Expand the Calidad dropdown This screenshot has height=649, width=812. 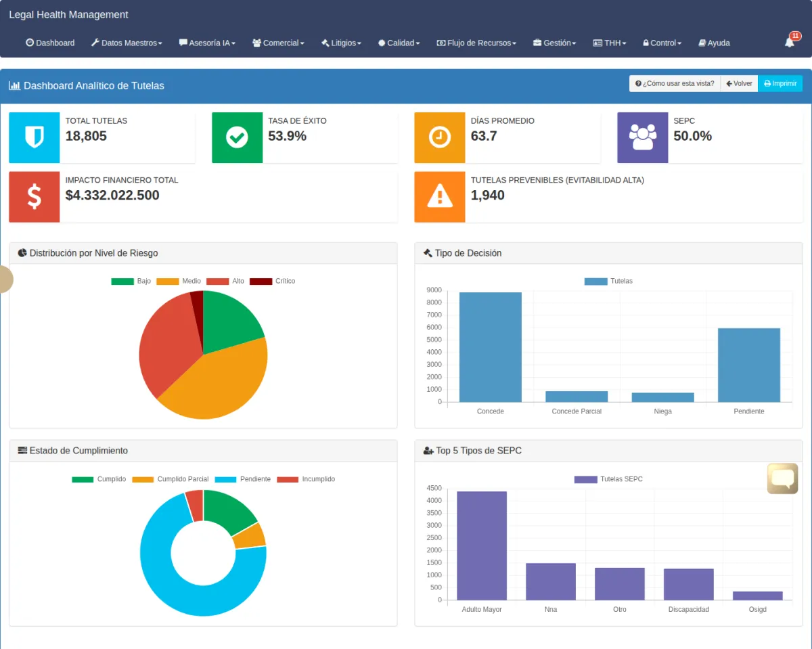(x=399, y=43)
